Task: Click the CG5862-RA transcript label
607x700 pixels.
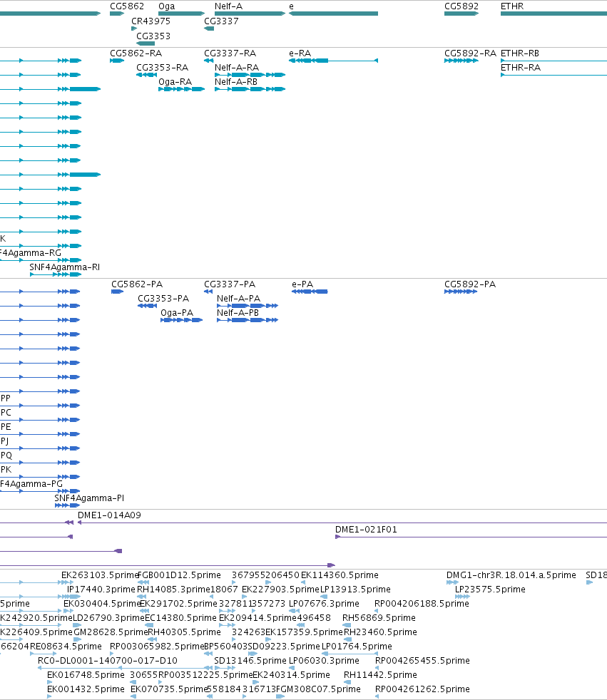Action: point(136,53)
